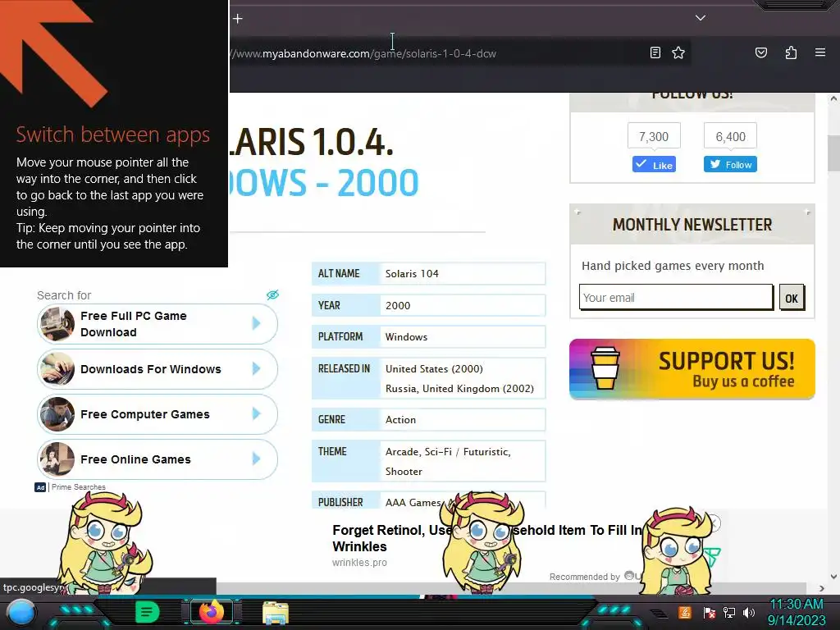Click the Facebook Like button
The image size is (840, 630).
click(654, 164)
